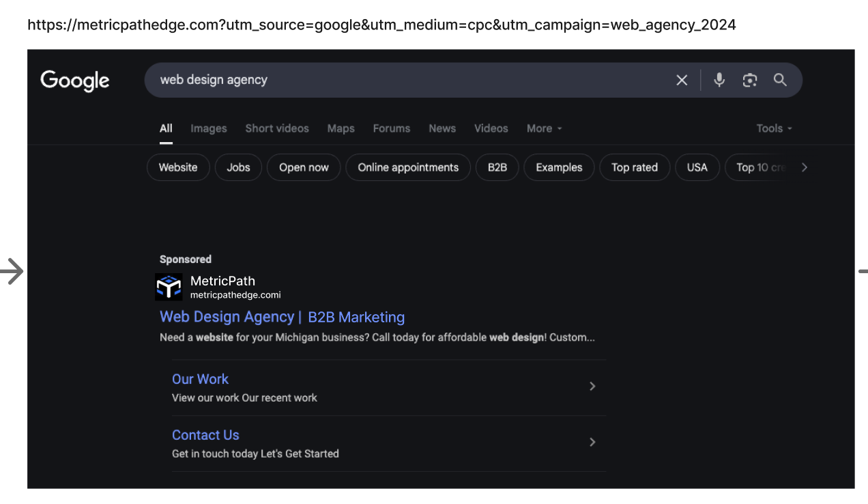The height and width of the screenshot is (504, 868).
Task: Click metricpathedge.com display URL
Action: pos(235,295)
